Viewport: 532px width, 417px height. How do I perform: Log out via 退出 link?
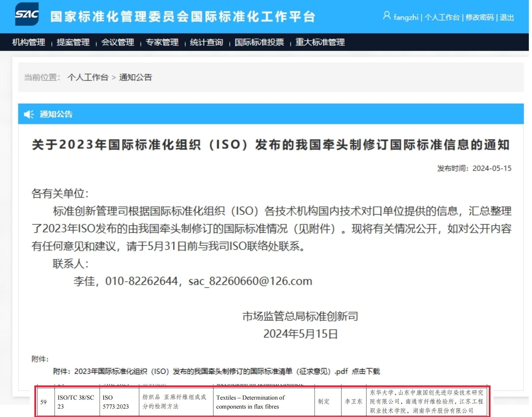(x=507, y=17)
